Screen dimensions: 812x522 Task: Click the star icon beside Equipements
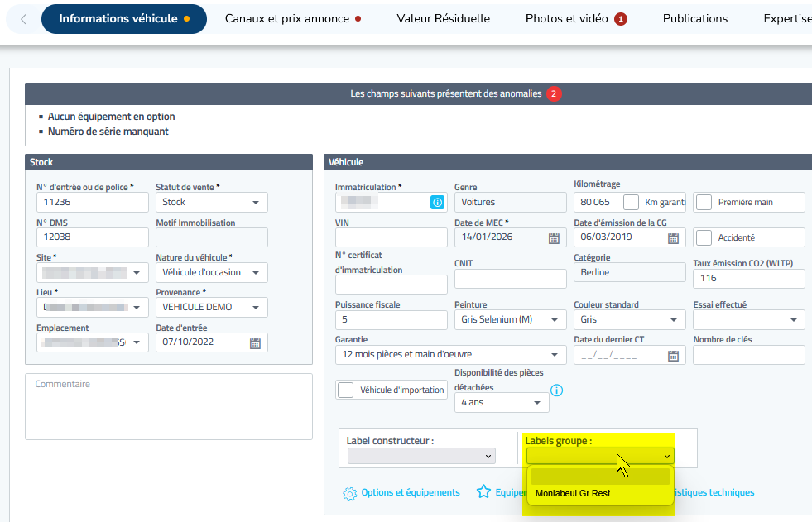point(483,491)
